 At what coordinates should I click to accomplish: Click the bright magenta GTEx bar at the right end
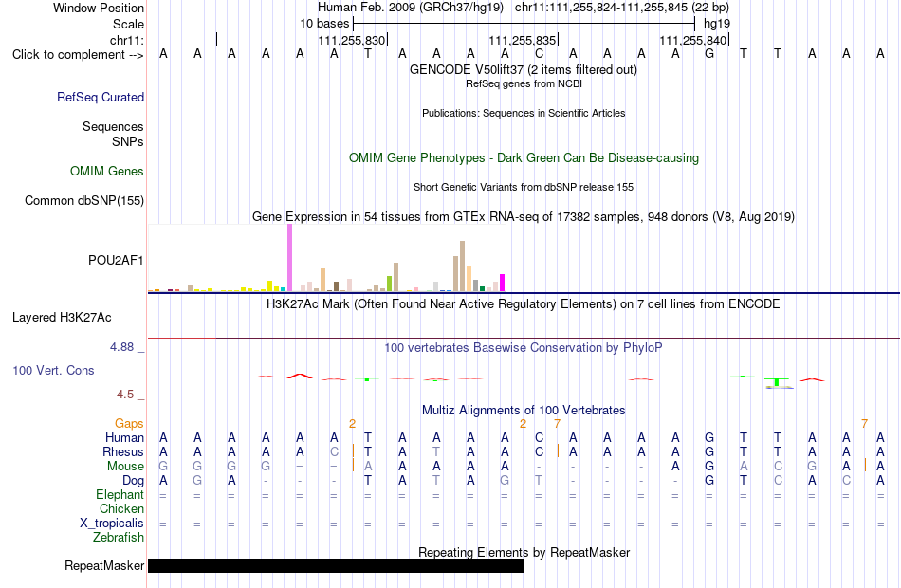tap(503, 283)
